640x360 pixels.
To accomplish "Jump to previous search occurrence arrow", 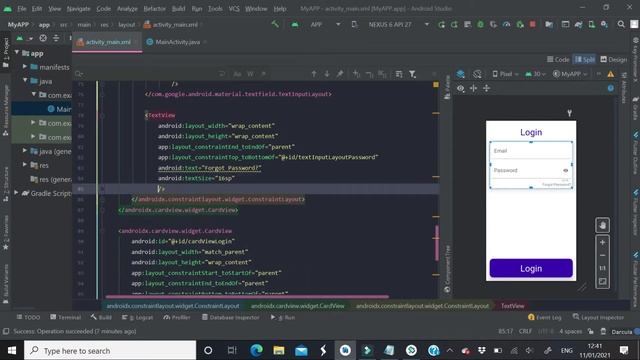I will (314, 74).
